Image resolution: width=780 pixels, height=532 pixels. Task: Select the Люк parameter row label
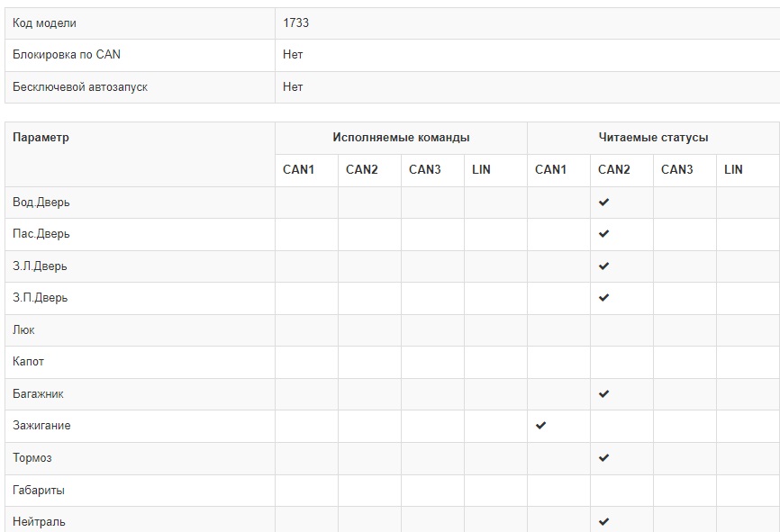[23, 330]
